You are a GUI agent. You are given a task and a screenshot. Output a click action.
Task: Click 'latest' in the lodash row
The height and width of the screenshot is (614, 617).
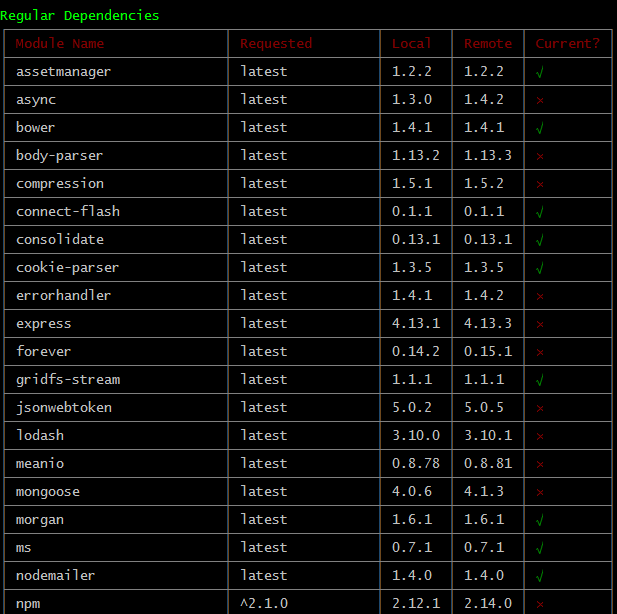(264, 436)
